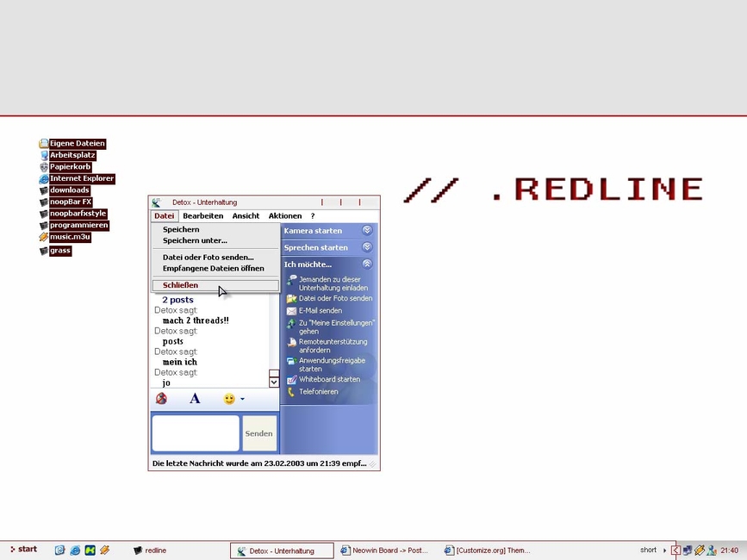747x560 pixels.
Task: Choose Speichern from the Datei menu
Action: click(x=215, y=229)
